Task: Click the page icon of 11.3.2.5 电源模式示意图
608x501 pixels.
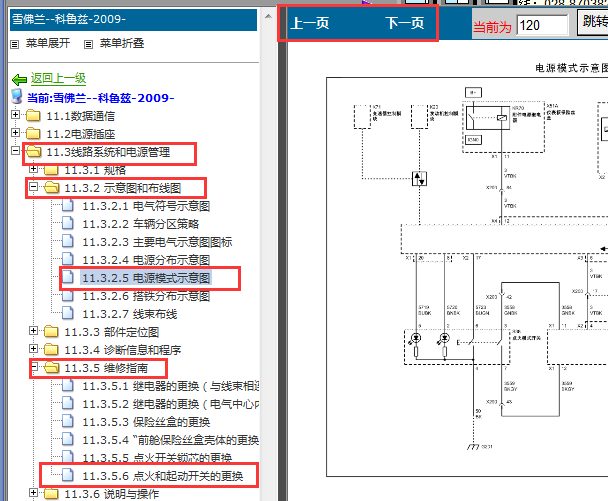Action: pos(68,276)
